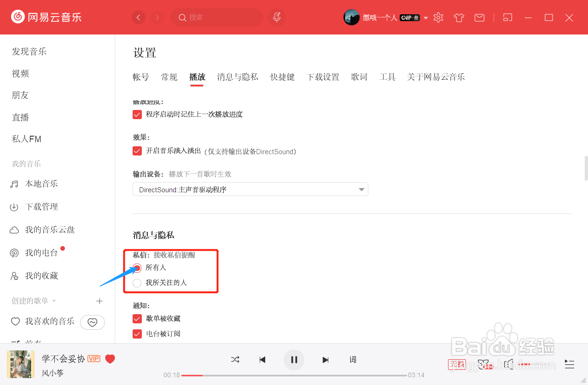Image resolution: width=588 pixels, height=385 pixels.
Task: Like the current song with red heart
Action: tap(110, 359)
